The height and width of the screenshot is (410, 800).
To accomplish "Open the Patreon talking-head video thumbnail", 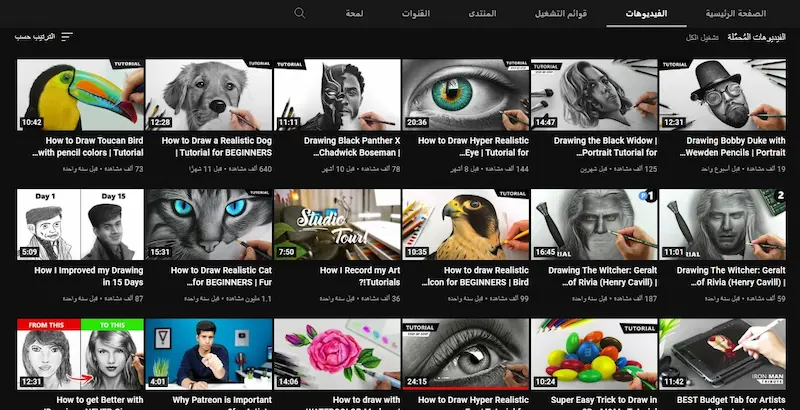I will pos(209,354).
